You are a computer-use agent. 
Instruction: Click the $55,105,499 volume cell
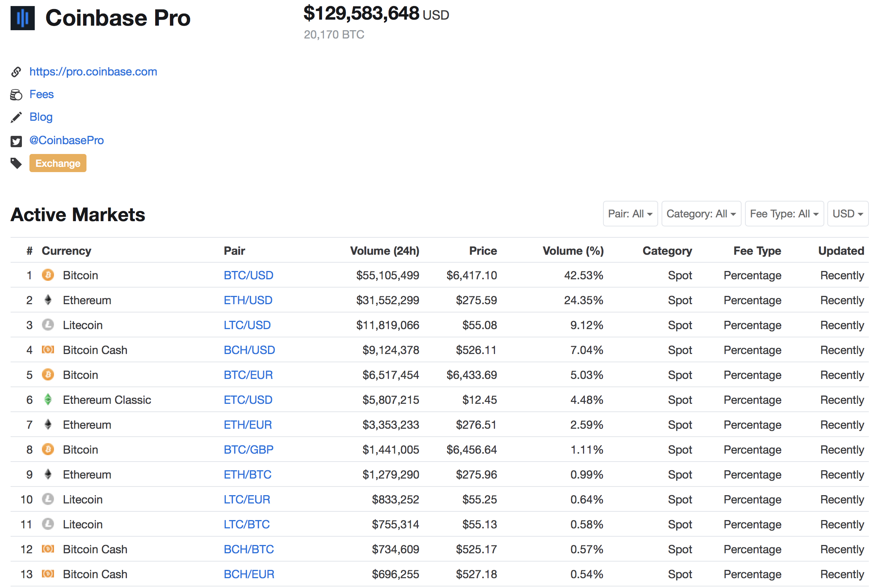pos(388,275)
